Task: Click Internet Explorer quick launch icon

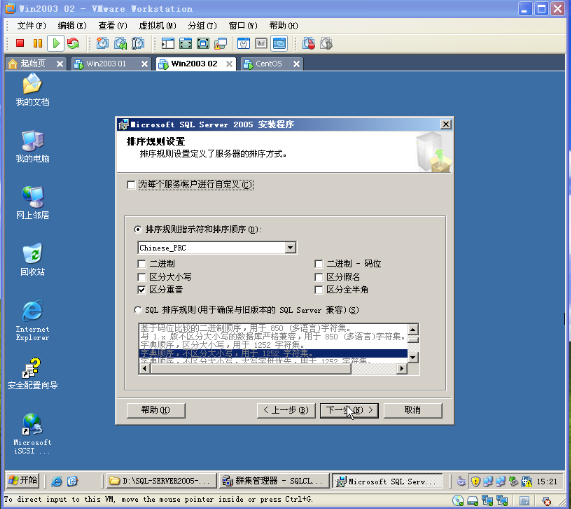Action: click(56, 481)
